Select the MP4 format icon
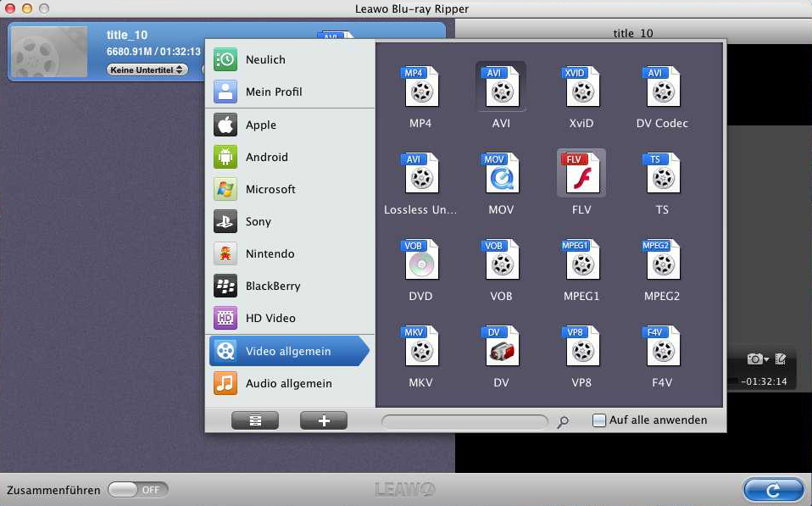This screenshot has height=506, width=812. point(420,87)
